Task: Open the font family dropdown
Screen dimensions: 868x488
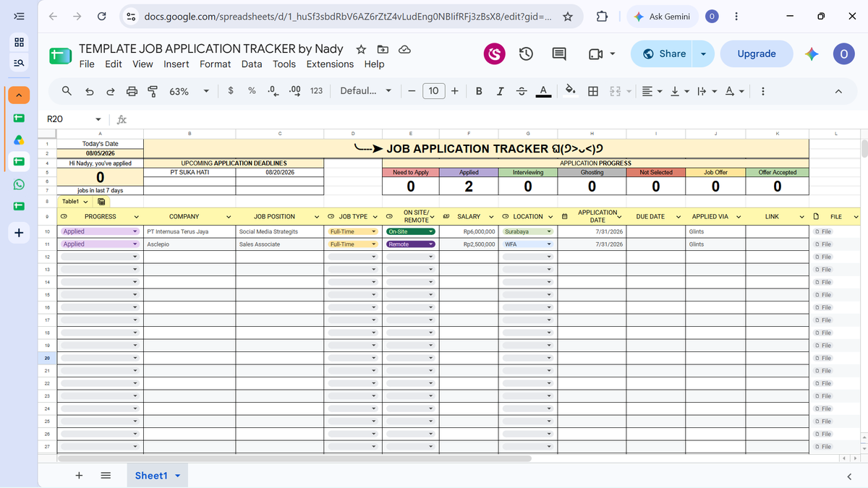Action: pos(366,91)
